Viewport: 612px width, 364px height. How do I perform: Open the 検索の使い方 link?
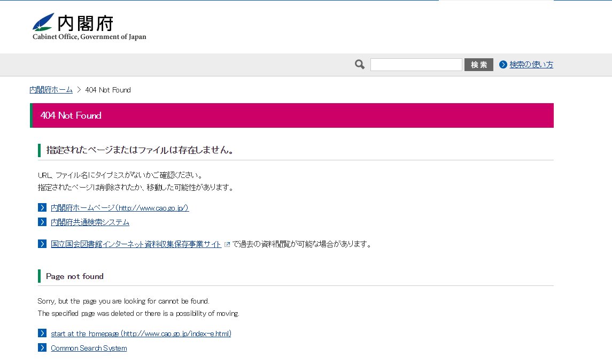(531, 64)
